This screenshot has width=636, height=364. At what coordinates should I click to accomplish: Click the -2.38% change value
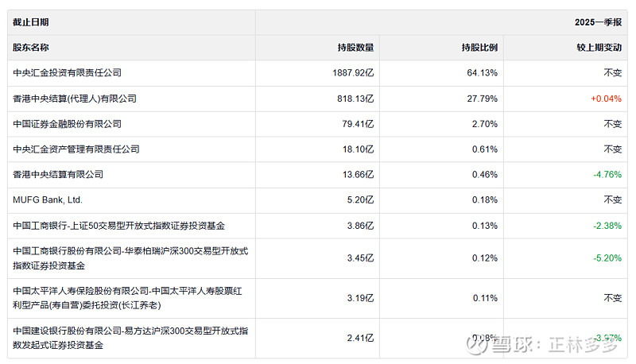tap(607, 226)
